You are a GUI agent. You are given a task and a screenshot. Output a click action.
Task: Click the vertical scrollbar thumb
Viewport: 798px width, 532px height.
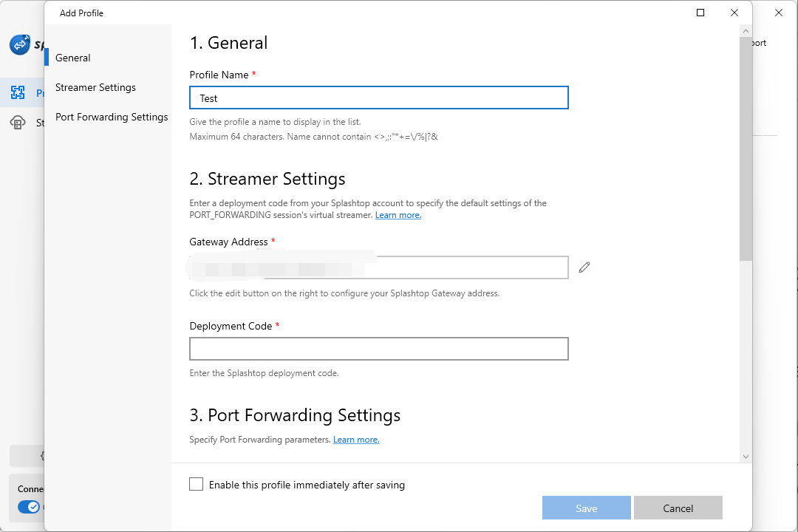(746, 149)
